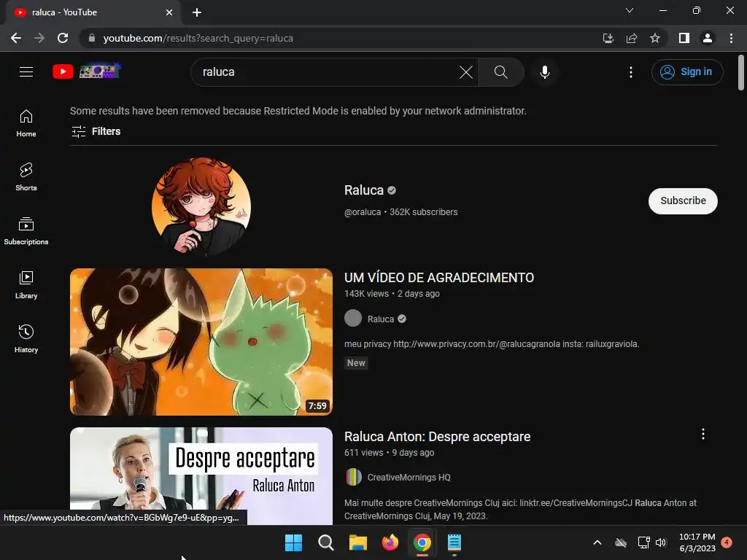Open History in the sidebar
Viewport: 747px width, 560px height.
tap(26, 338)
